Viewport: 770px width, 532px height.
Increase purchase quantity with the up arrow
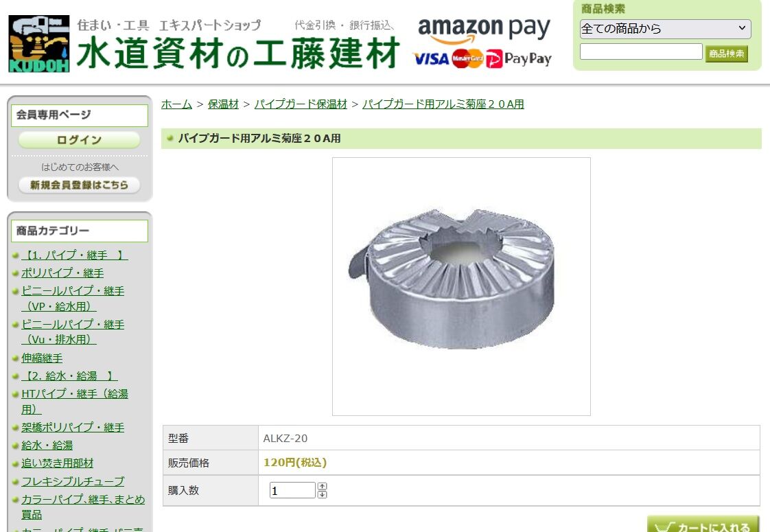tap(322, 486)
